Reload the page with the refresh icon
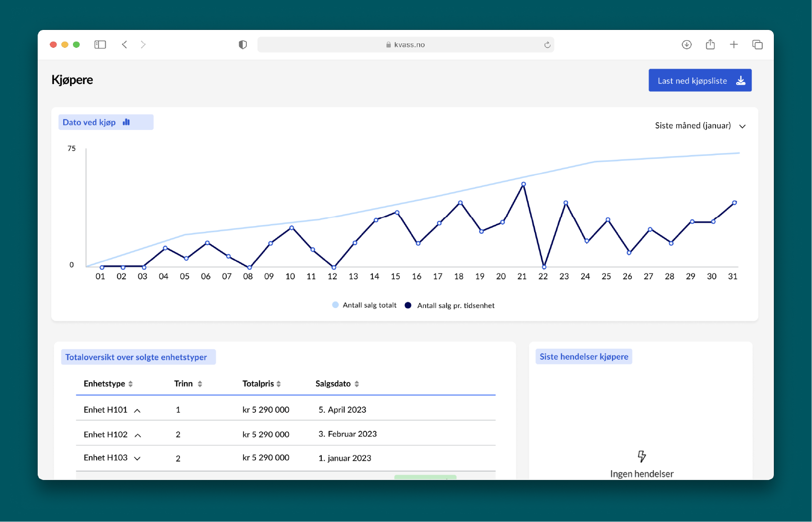The height and width of the screenshot is (522, 812). click(x=547, y=45)
